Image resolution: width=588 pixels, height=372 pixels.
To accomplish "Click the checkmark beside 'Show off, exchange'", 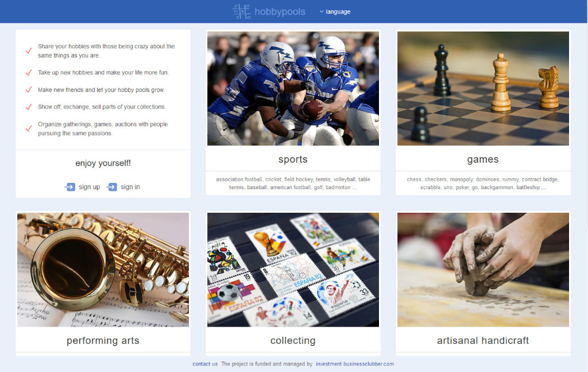I will 29,107.
